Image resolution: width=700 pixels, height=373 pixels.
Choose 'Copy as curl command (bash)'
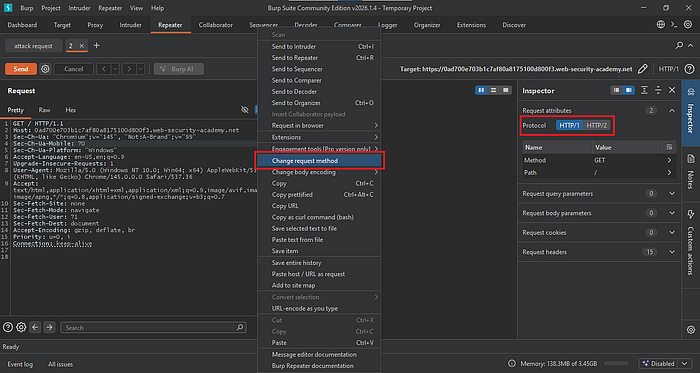(x=319, y=217)
